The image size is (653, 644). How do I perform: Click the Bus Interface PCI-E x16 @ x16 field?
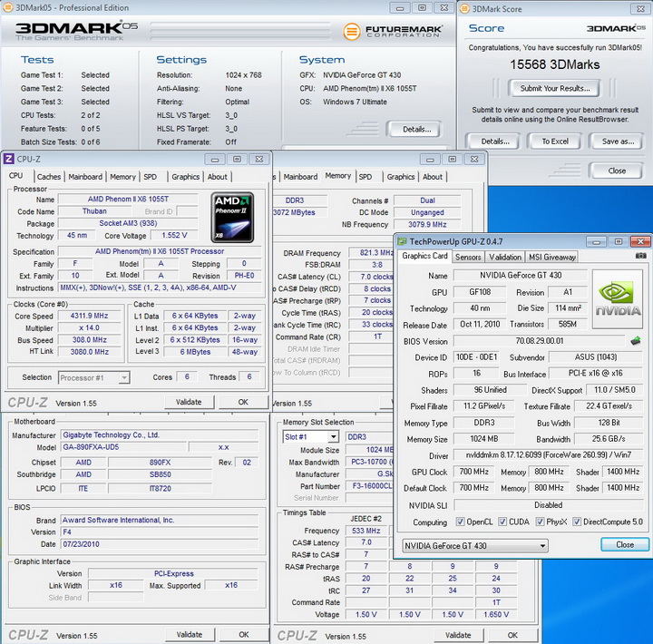point(596,373)
